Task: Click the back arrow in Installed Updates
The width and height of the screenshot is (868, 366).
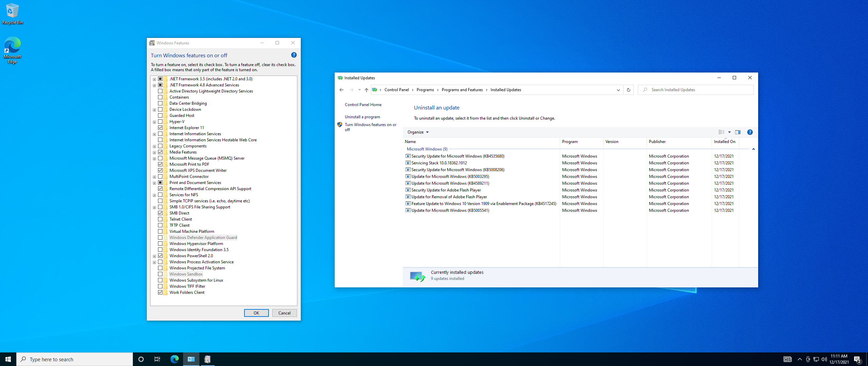Action: point(341,90)
